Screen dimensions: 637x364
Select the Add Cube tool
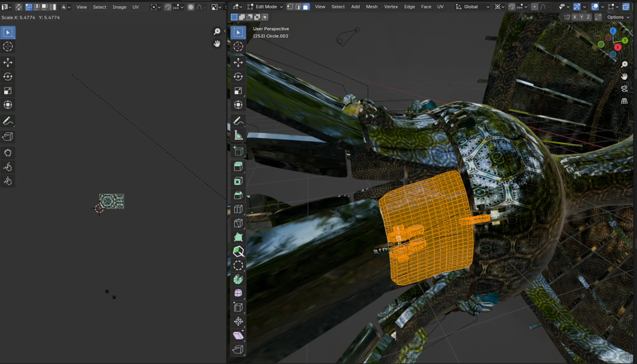(x=238, y=151)
